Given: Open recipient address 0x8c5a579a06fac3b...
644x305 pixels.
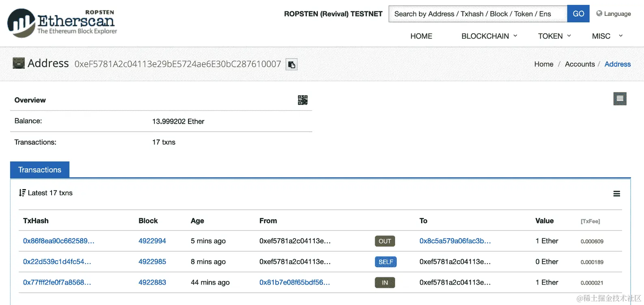Looking at the screenshot, I should [455, 241].
